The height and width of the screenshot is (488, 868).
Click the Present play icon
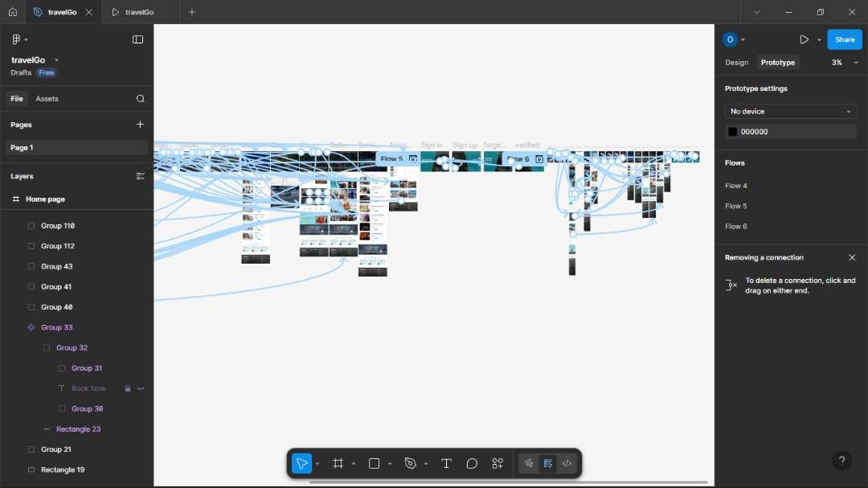(x=804, y=39)
